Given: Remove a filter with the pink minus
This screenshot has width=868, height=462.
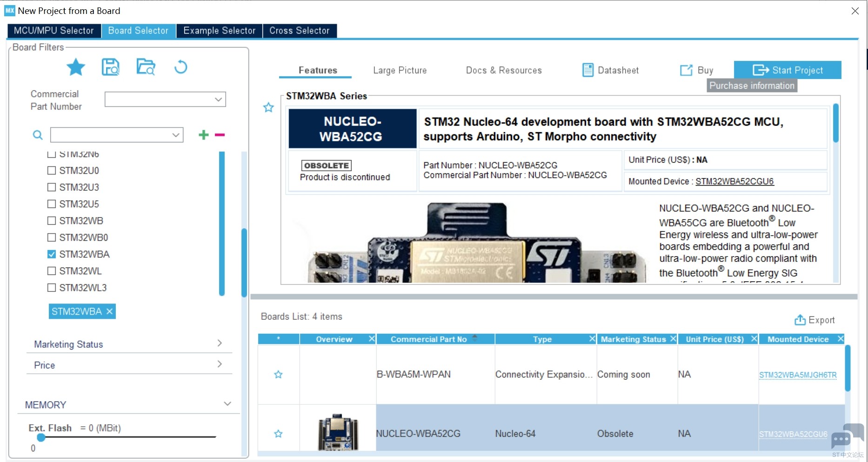Looking at the screenshot, I should [x=220, y=135].
